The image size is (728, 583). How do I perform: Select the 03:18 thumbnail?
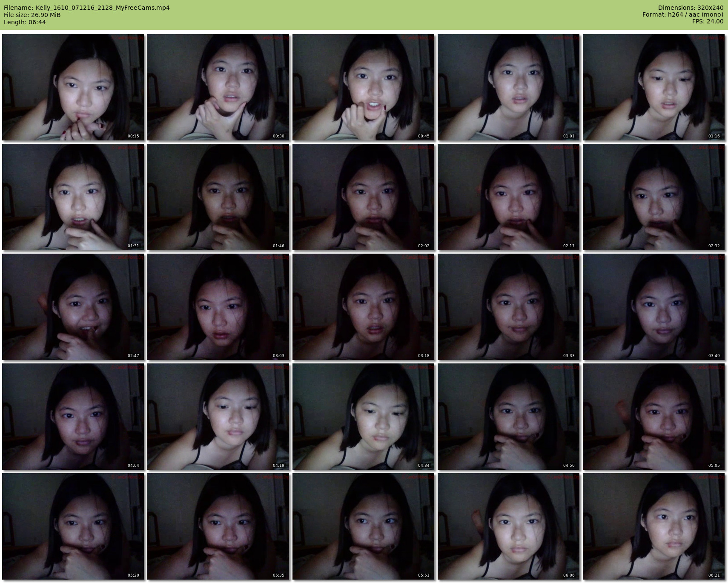pyautogui.click(x=363, y=307)
